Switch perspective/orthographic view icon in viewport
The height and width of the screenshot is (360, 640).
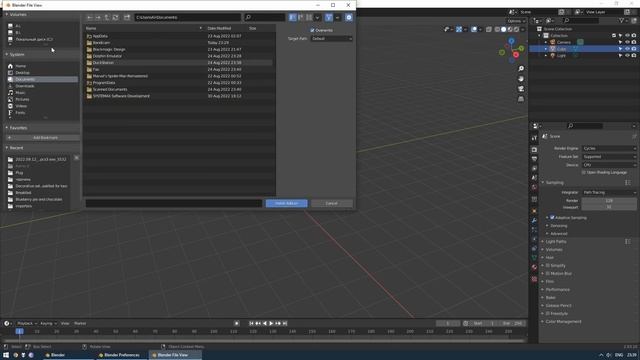pos(521,99)
